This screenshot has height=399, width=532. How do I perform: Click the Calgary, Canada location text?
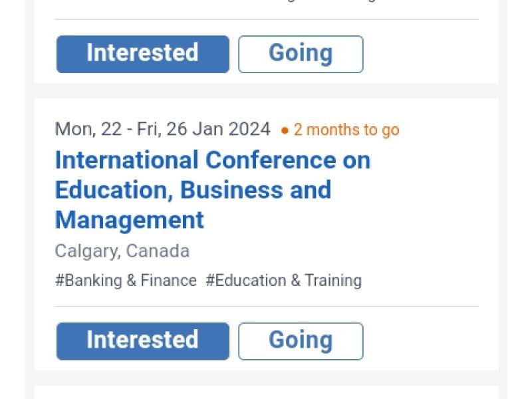(x=122, y=251)
